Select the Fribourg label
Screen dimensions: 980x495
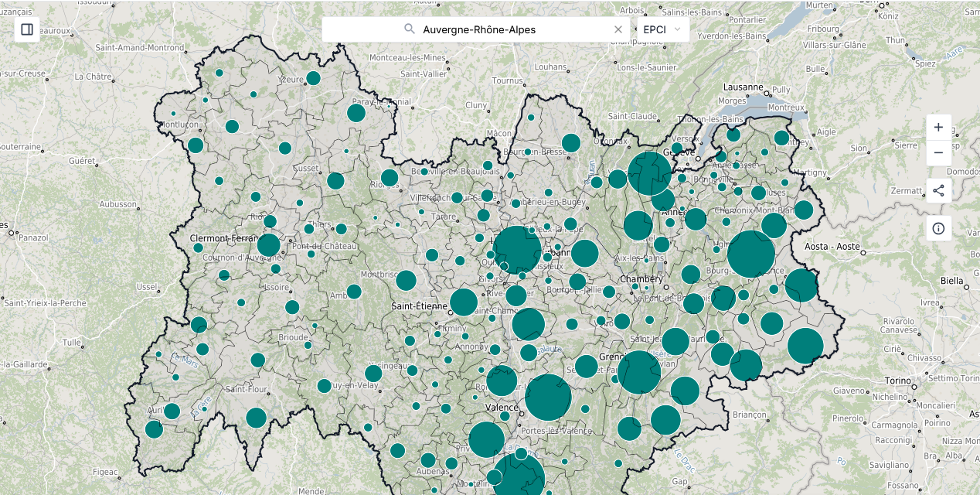click(x=823, y=29)
